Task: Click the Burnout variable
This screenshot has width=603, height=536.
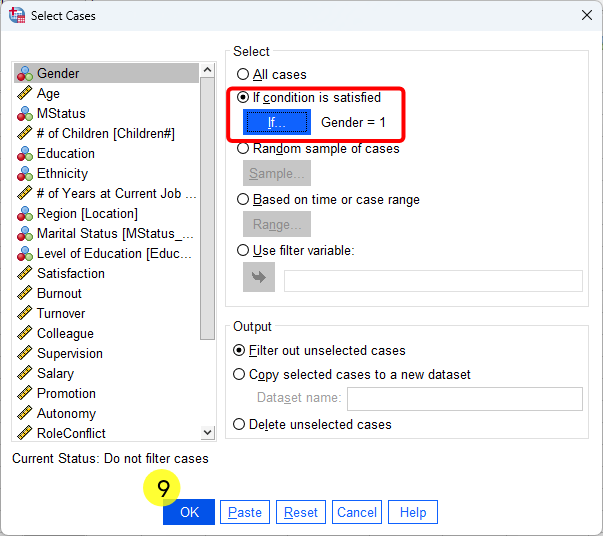Action: (x=106, y=293)
